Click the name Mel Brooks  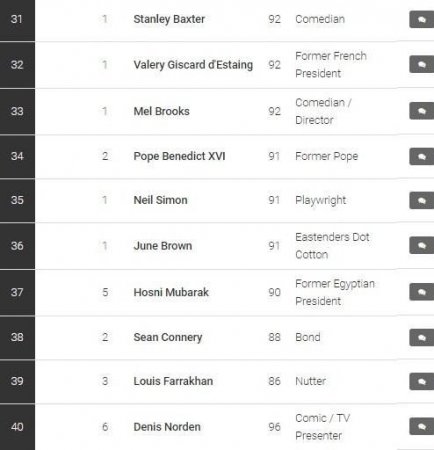tap(161, 111)
